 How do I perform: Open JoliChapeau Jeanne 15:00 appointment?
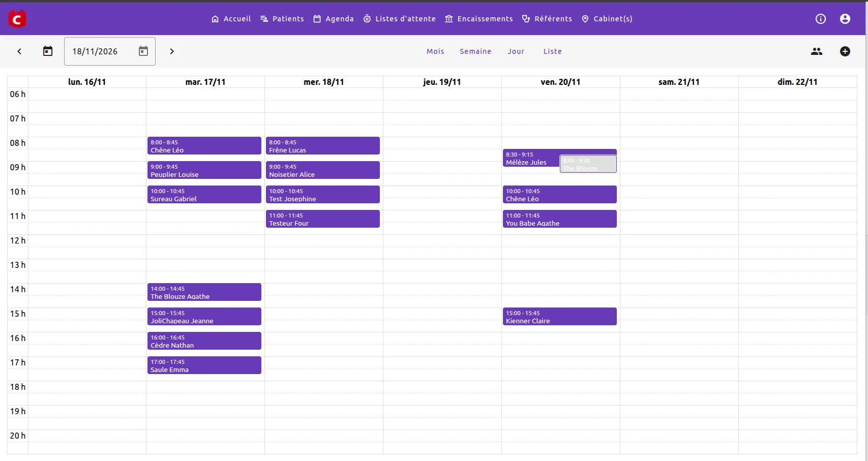(204, 317)
